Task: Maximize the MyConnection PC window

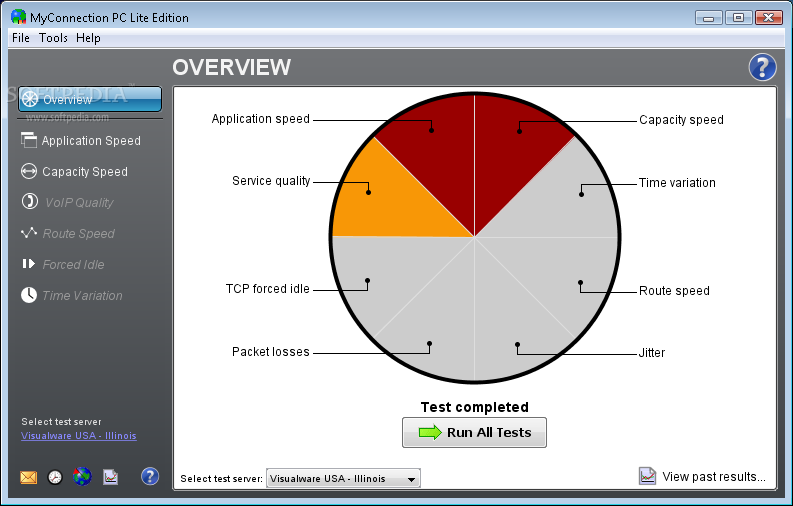Action: click(x=738, y=18)
